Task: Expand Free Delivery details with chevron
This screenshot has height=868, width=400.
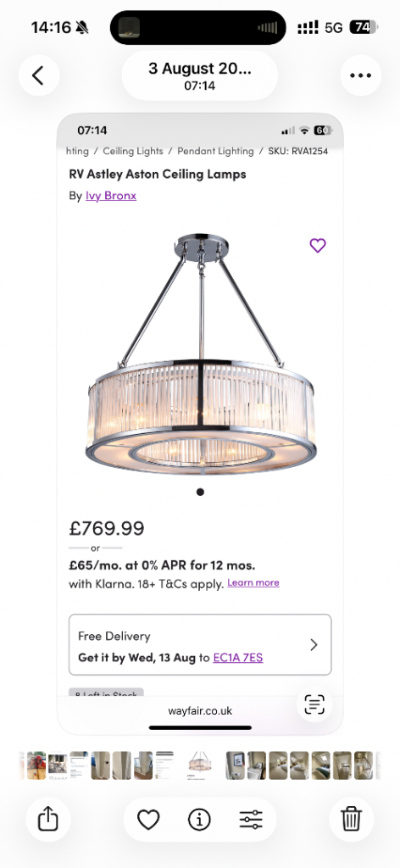Action: coord(314,645)
